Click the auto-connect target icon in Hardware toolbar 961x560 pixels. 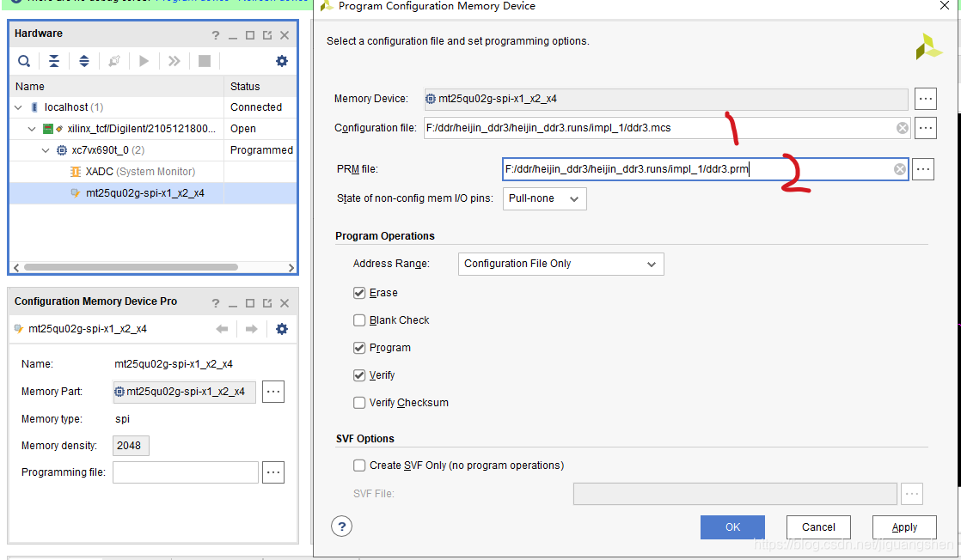click(114, 61)
